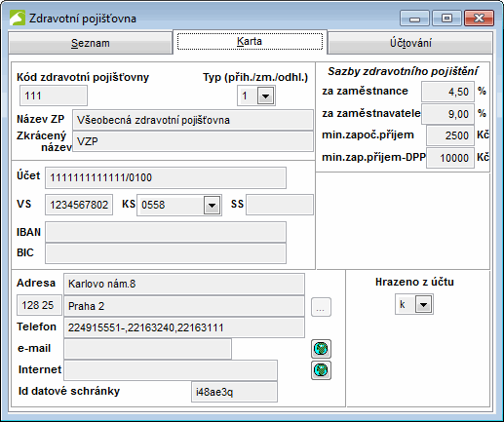This screenshot has height=422, width=504.
Task: Click the Telefon label
Action: [x=36, y=326]
